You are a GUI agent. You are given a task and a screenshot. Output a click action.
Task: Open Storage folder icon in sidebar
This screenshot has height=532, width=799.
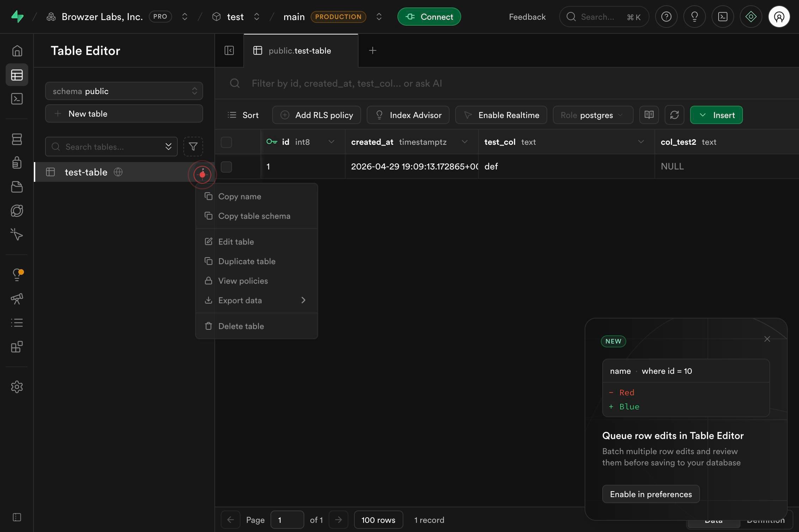point(17,187)
